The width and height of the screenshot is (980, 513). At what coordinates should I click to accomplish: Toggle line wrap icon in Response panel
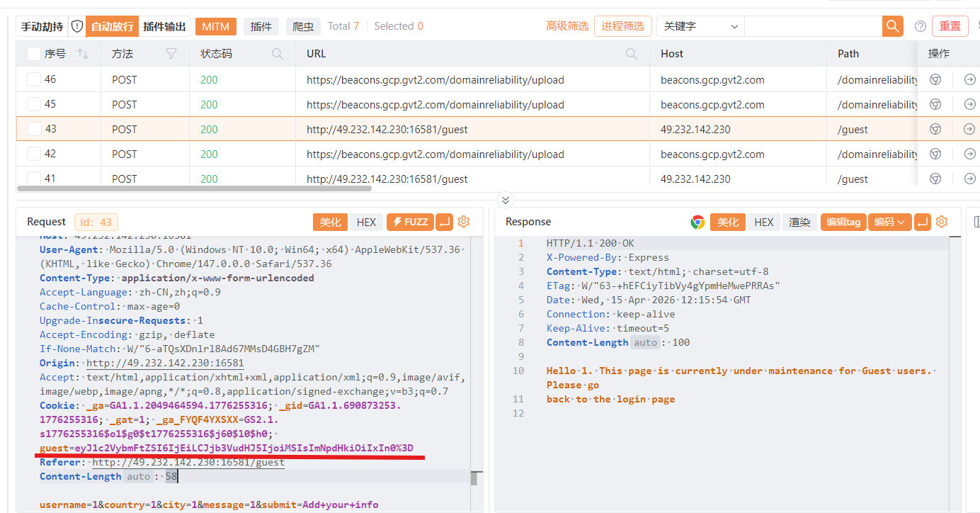click(x=923, y=222)
